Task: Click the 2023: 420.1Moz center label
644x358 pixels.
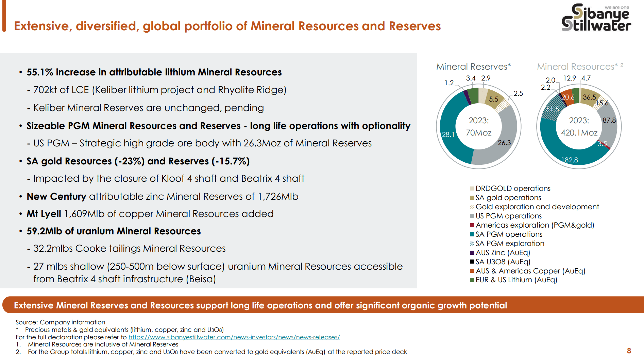Action: pos(579,127)
